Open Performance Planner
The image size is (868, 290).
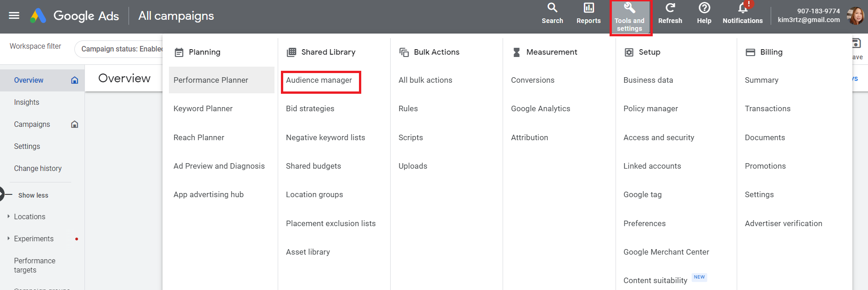(222, 80)
